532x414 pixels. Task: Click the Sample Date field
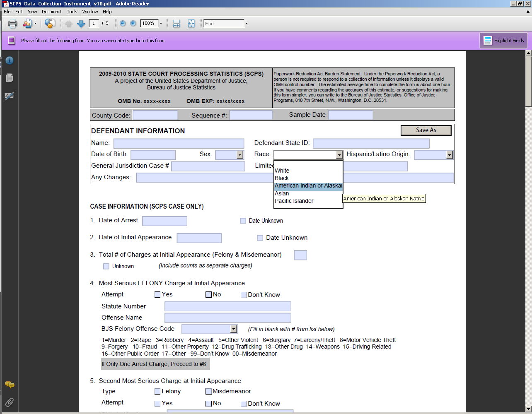[351, 115]
